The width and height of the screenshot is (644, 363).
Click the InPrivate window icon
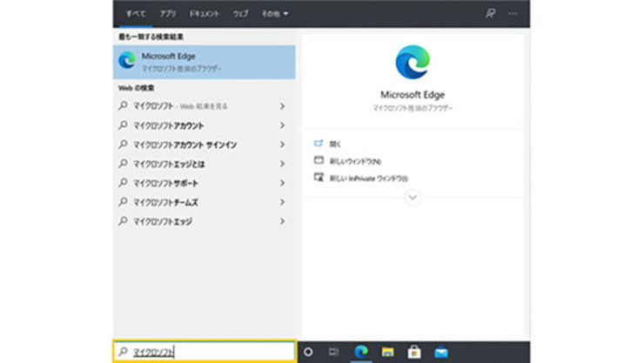pyautogui.click(x=319, y=178)
